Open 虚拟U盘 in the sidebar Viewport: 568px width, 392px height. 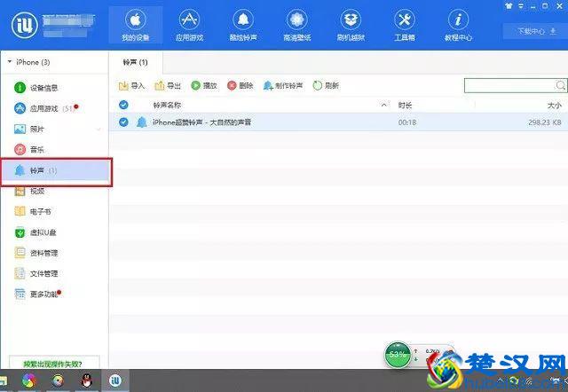pos(54,232)
